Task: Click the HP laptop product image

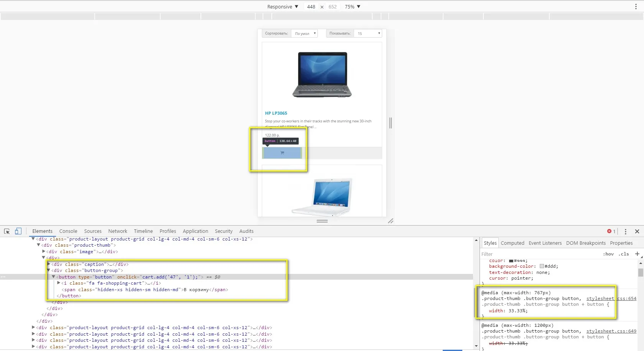Action: pos(322,74)
